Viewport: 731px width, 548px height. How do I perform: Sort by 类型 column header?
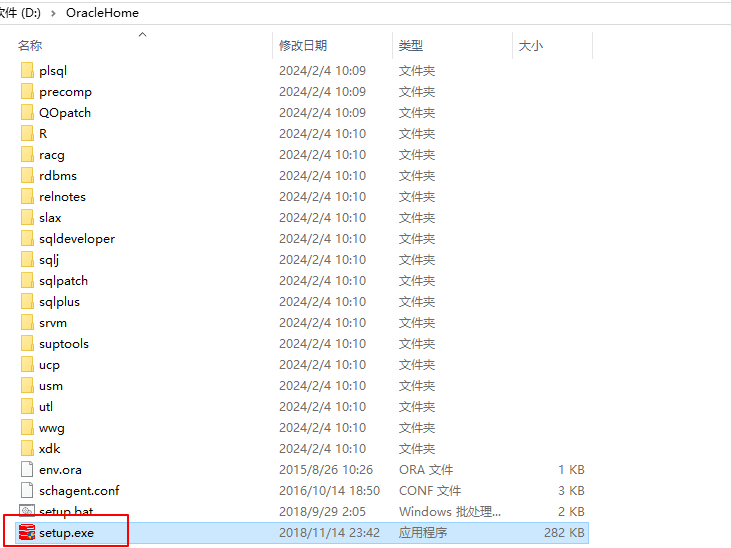tap(411, 45)
